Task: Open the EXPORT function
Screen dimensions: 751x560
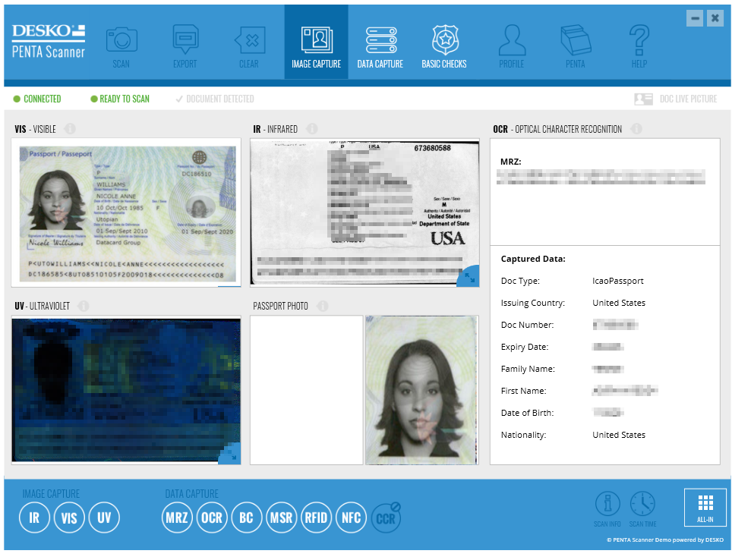Action: point(185,42)
